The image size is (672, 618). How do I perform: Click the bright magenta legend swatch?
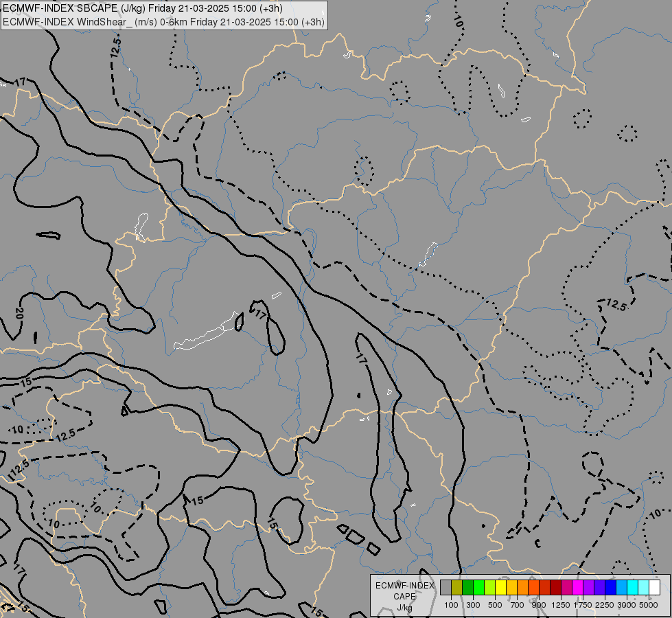point(578,588)
